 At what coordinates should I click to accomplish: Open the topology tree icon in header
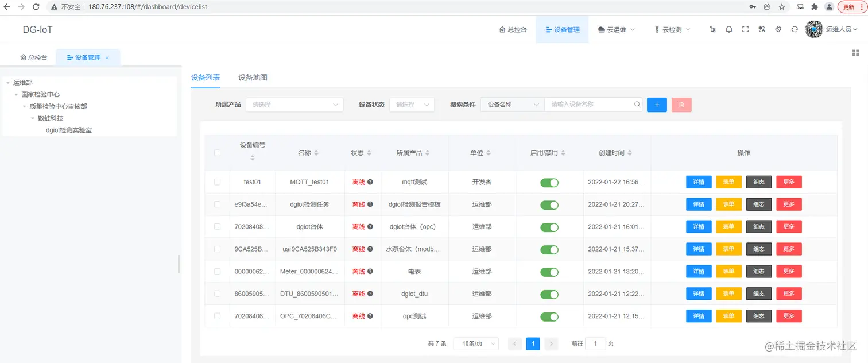(x=712, y=29)
